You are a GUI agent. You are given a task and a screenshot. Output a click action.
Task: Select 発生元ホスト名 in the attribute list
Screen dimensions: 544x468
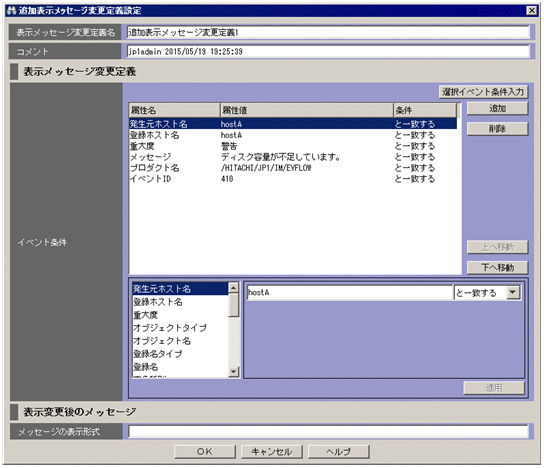180,289
